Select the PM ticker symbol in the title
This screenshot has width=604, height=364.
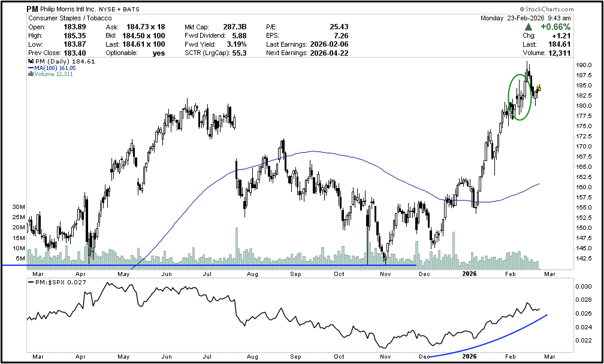coord(32,9)
